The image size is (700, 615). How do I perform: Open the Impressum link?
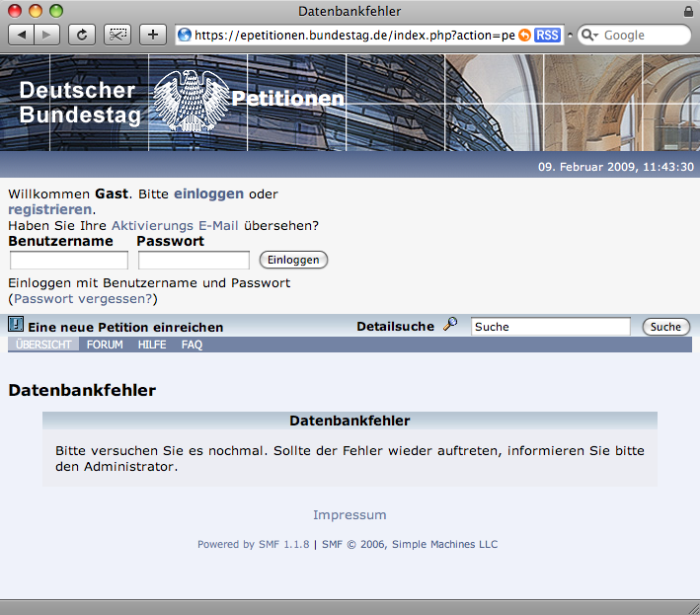(x=350, y=514)
